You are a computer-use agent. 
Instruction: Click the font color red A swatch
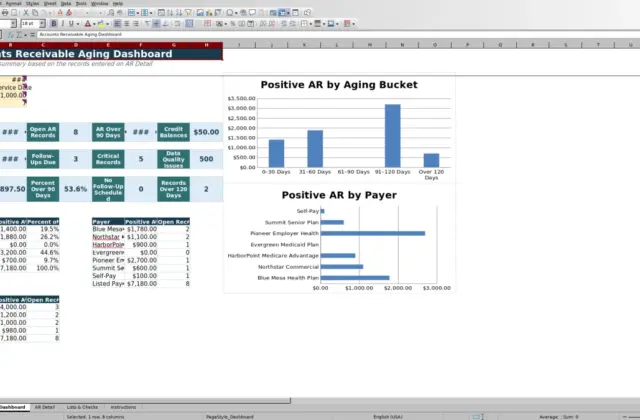click(87, 24)
